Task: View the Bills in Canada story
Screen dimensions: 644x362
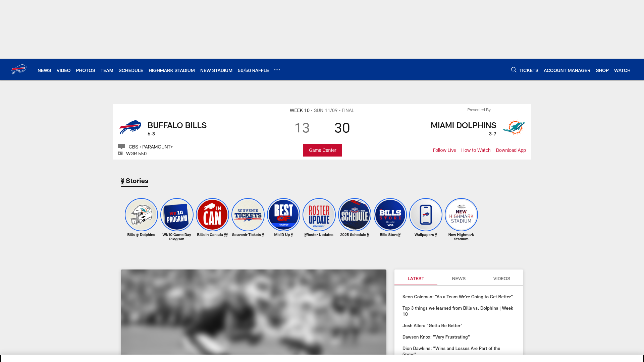Action: [212, 215]
